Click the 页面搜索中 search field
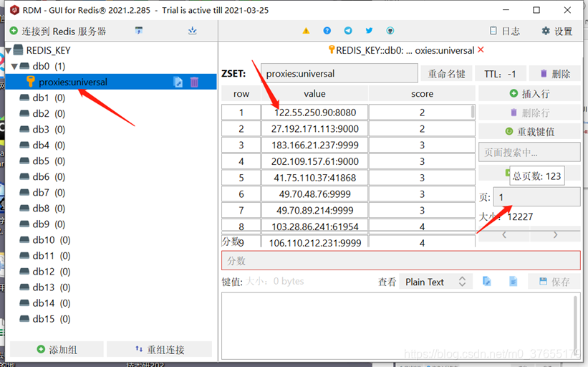The image size is (588, 367). coord(529,153)
